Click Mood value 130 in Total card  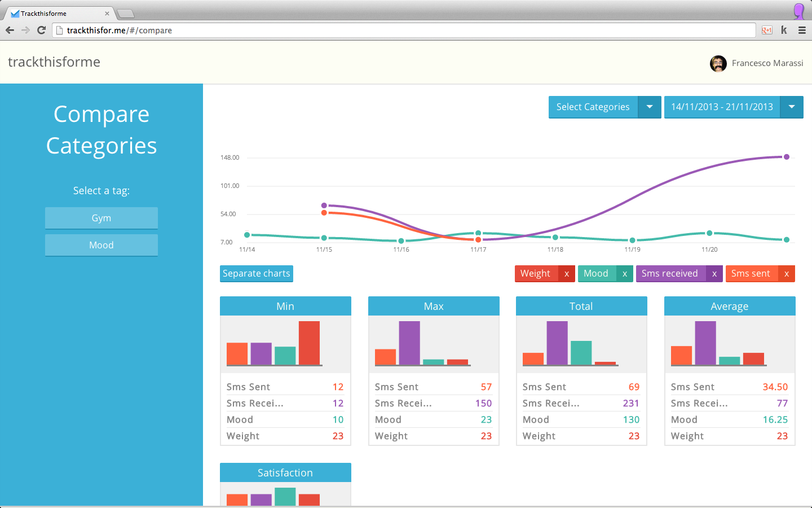[631, 419]
